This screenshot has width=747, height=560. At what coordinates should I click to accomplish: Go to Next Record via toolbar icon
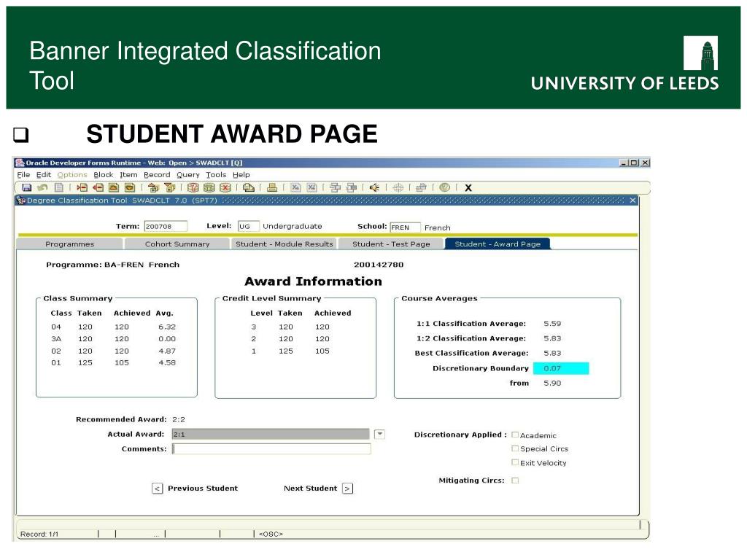(130, 187)
